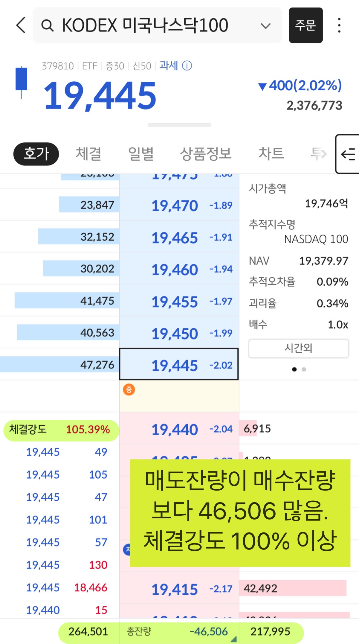The image size is (359, 644).
Task: Select the highlighted 19,445 price cell
Action: point(178,365)
